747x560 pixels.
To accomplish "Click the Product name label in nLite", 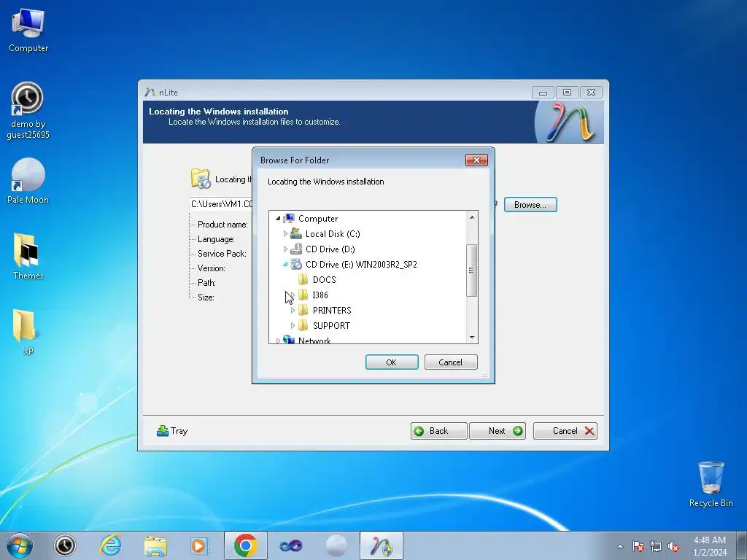I will pyautogui.click(x=222, y=225).
